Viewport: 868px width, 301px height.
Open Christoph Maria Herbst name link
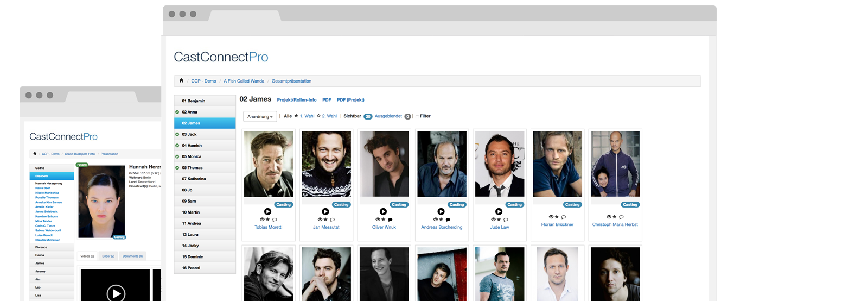615,224
